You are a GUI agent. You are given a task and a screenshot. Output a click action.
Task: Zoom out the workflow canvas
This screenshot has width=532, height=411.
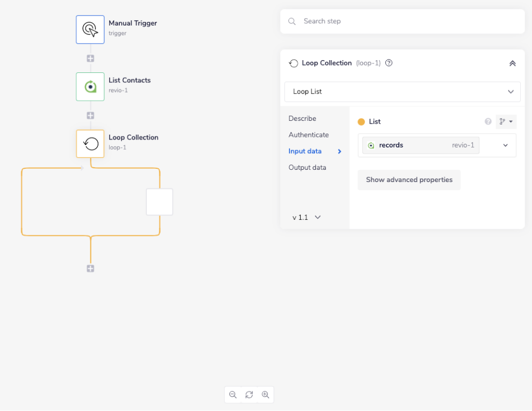pyautogui.click(x=233, y=394)
